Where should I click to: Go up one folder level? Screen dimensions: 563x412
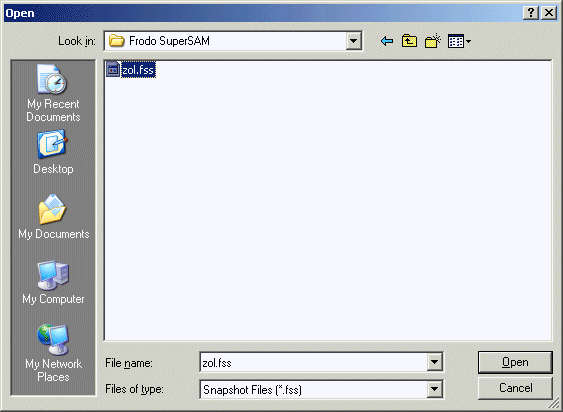click(x=409, y=41)
